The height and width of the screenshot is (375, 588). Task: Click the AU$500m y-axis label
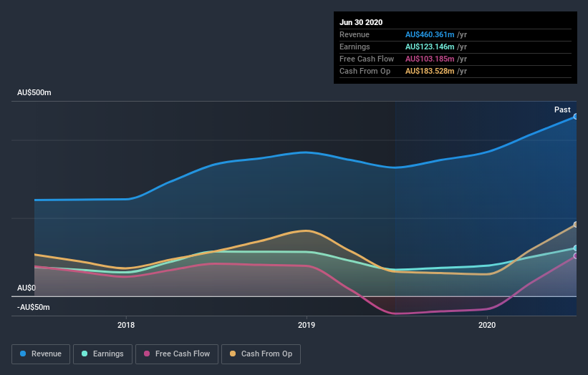pyautogui.click(x=34, y=92)
